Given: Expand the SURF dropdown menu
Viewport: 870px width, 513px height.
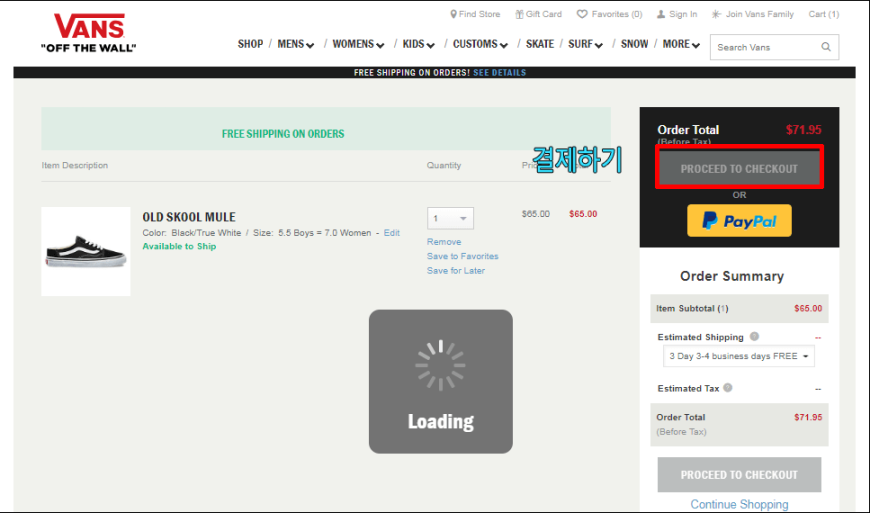Looking at the screenshot, I should pyautogui.click(x=585, y=44).
